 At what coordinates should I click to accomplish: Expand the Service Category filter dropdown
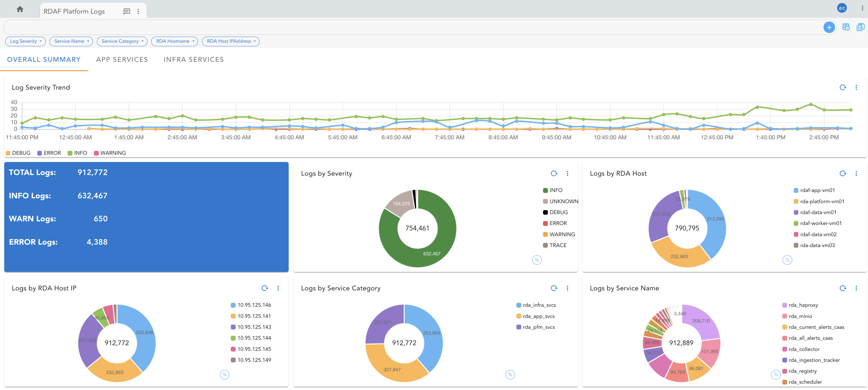pyautogui.click(x=122, y=41)
